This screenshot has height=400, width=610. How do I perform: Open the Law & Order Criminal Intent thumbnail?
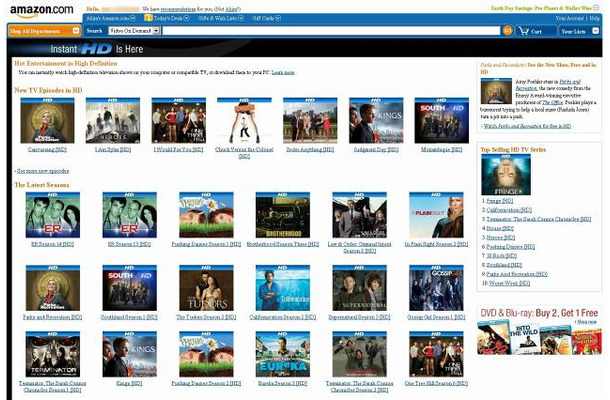point(359,215)
